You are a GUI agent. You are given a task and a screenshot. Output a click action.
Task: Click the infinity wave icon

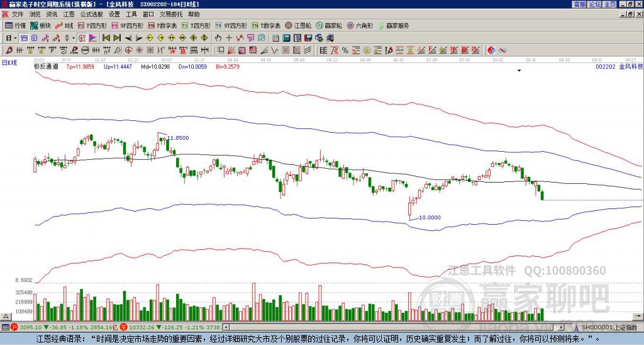(x=502, y=50)
